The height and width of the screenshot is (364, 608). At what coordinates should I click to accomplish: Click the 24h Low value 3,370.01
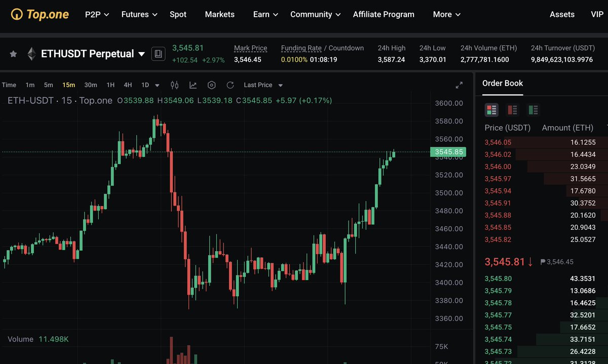pos(433,60)
